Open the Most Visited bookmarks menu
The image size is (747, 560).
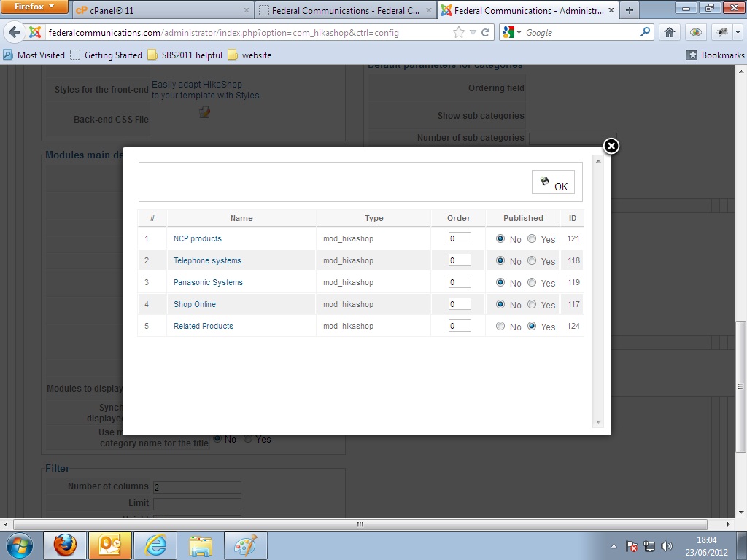[34, 55]
